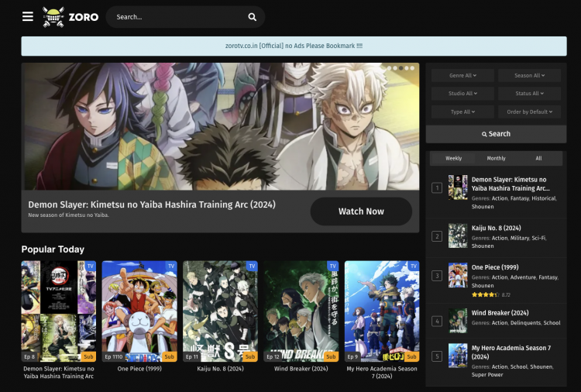
Task: Expand the Studio All dropdown
Action: tap(462, 94)
